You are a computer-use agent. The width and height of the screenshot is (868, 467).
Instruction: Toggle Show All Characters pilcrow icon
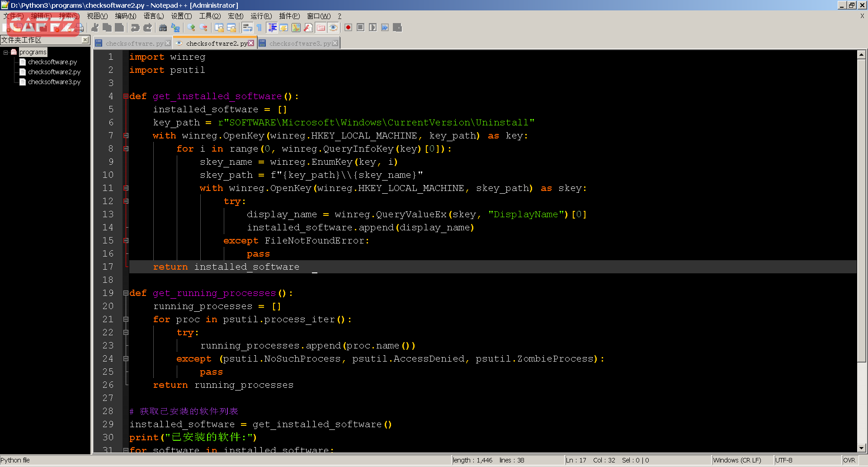tap(259, 28)
